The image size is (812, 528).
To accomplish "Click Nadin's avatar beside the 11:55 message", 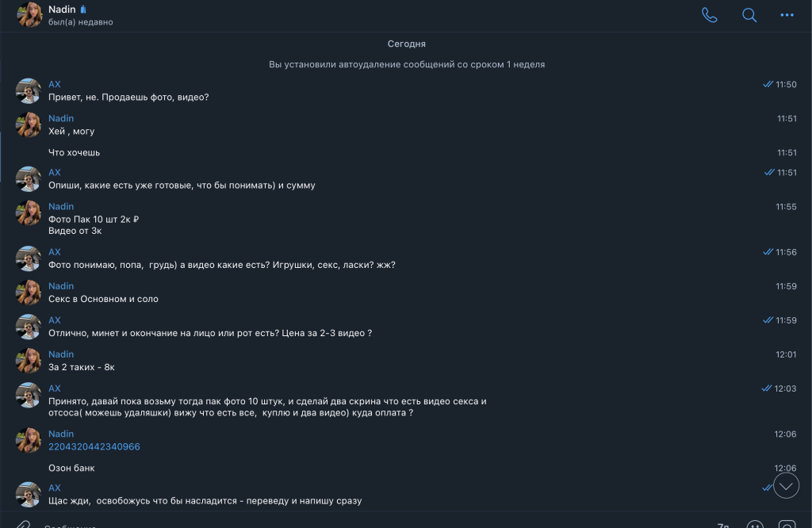I will point(29,212).
